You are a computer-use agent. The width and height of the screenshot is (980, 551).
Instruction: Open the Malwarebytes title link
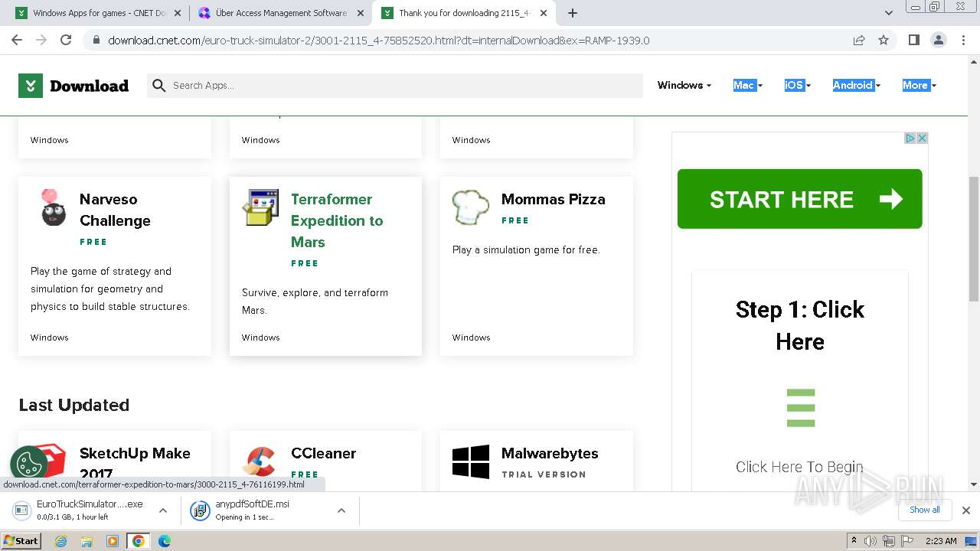(x=550, y=453)
